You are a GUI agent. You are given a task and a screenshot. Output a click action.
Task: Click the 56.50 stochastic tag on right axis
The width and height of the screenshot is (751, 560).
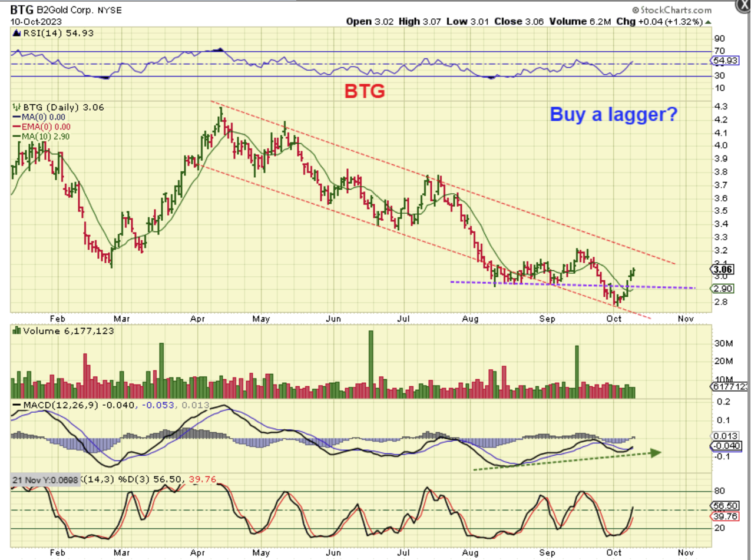[x=725, y=505]
